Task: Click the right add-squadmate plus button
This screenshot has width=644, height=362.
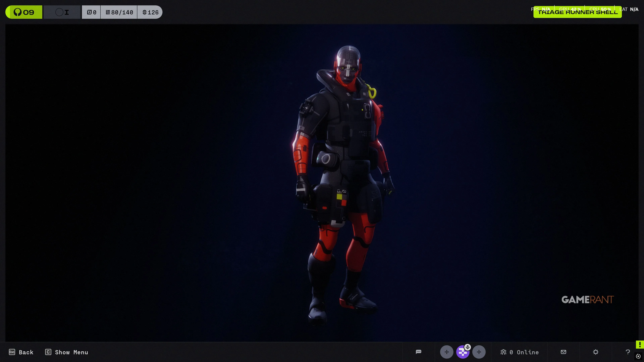Action: [x=479, y=352]
